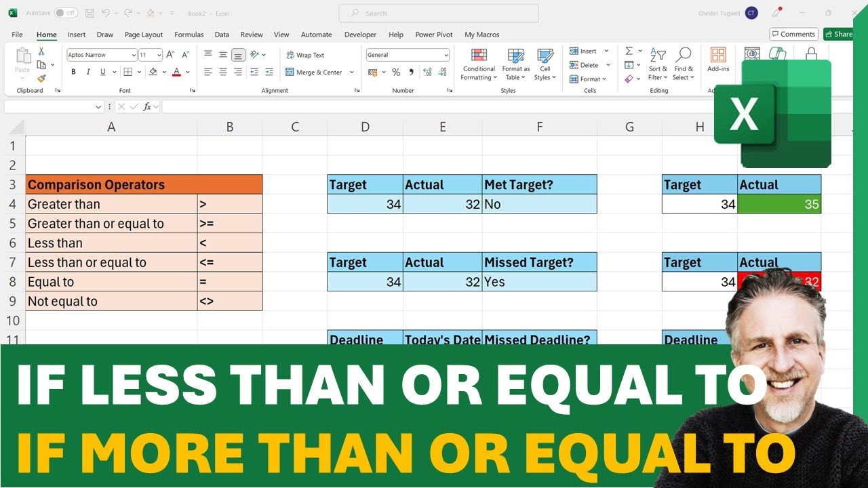Screen dimensions: 868x488
Task: Open the File tab
Action: 17,35
